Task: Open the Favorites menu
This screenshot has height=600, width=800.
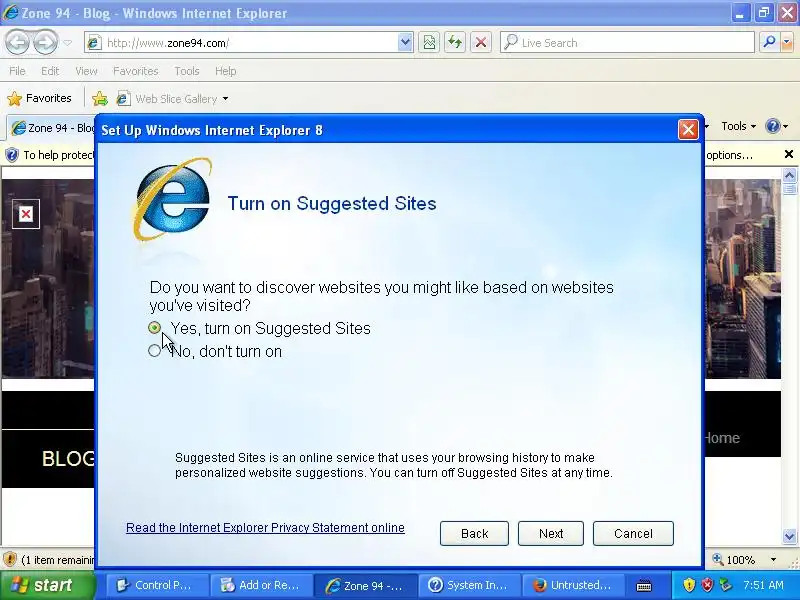Action: click(x=136, y=71)
